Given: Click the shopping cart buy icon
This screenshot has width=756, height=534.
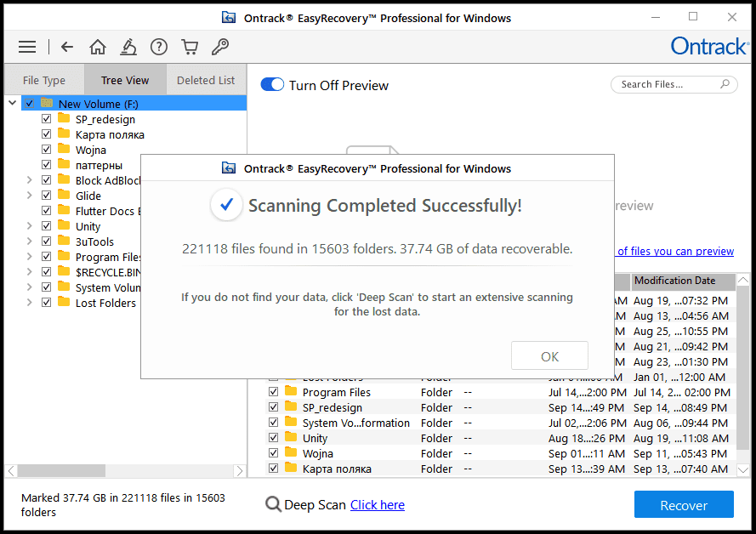Looking at the screenshot, I should (x=190, y=47).
